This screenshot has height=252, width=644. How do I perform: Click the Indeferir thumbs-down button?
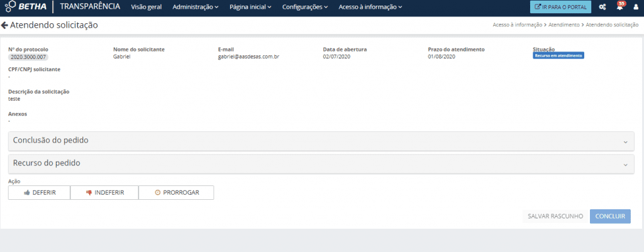click(x=104, y=192)
